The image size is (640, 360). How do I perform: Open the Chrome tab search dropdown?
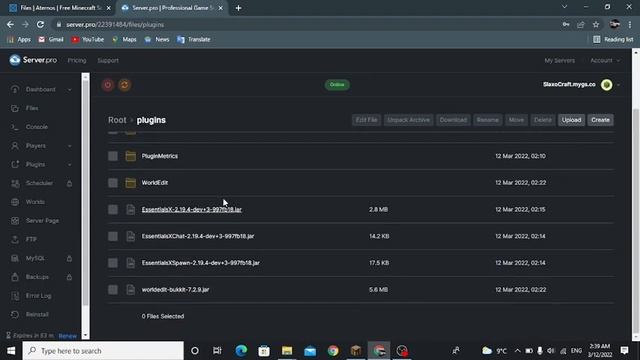(x=564, y=7)
